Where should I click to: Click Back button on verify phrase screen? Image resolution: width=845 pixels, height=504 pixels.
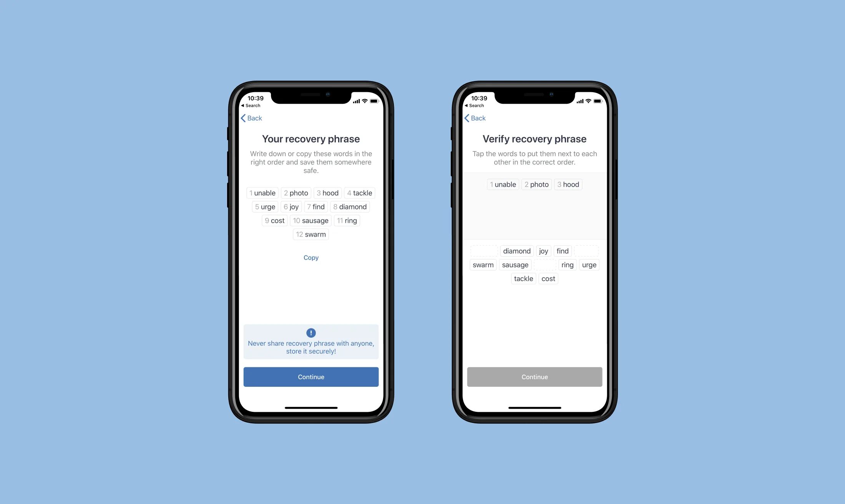click(x=475, y=118)
